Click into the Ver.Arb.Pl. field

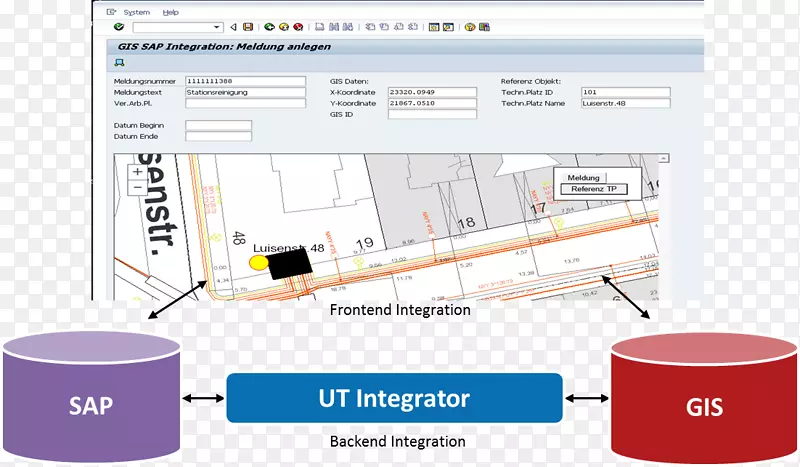pos(245,103)
